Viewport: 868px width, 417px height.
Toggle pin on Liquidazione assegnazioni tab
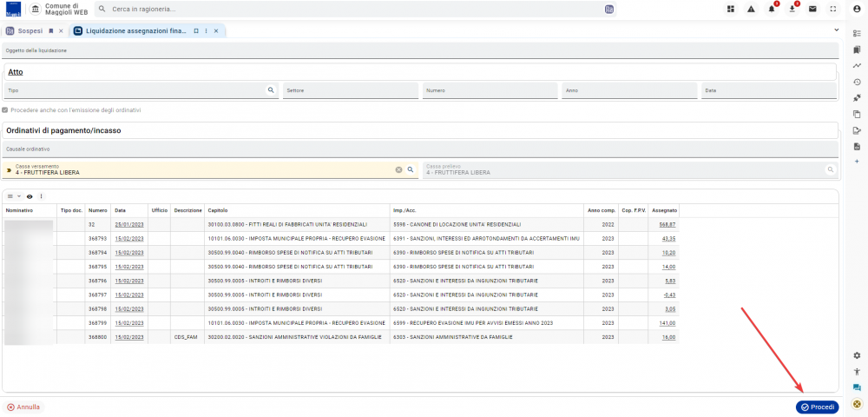[x=196, y=31]
